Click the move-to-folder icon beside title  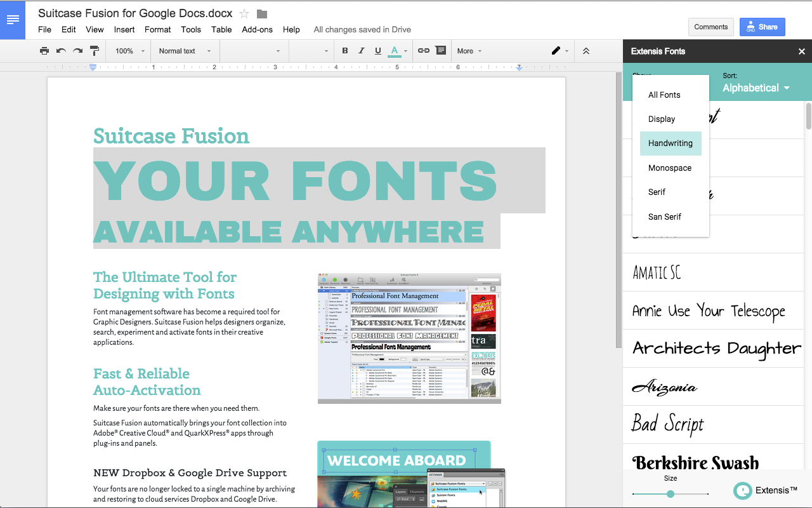point(262,13)
